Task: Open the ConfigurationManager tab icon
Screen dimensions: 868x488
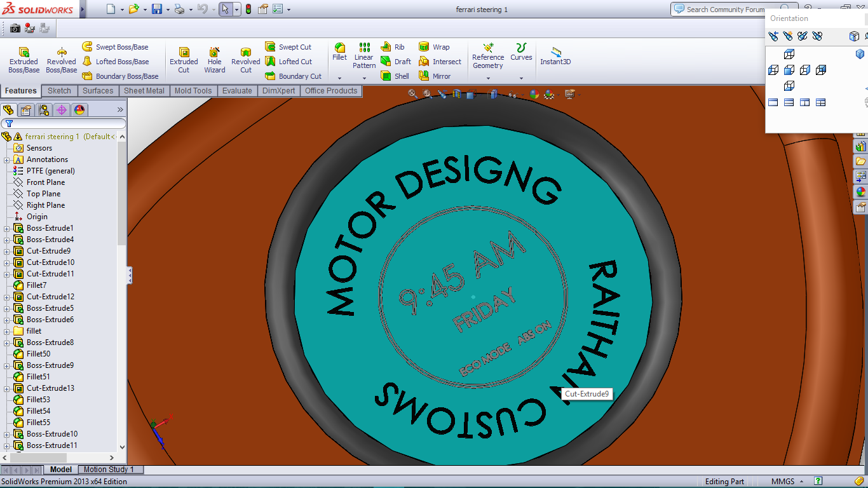Action: pos(44,110)
